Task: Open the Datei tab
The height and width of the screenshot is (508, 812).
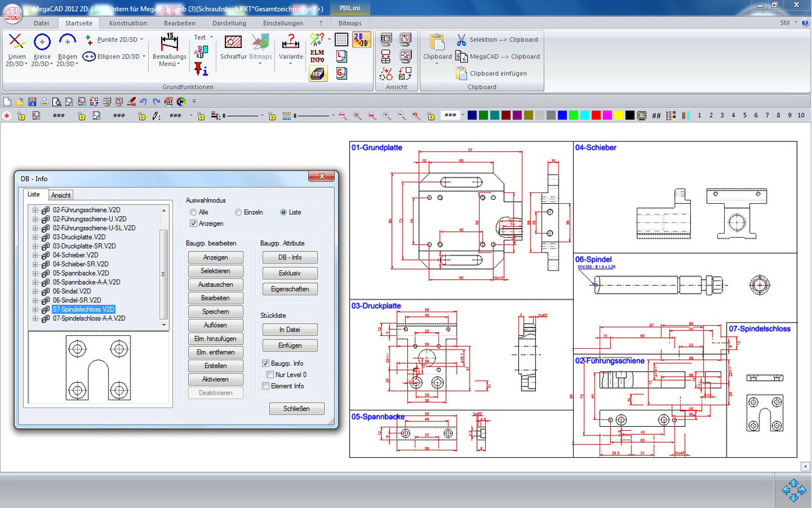Action: (41, 22)
